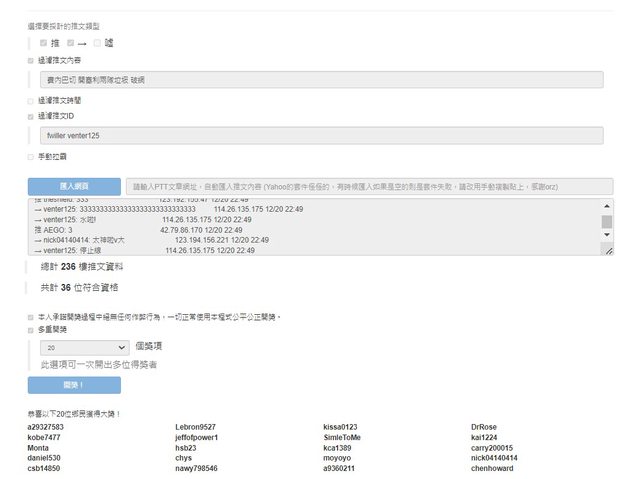Toggle the → comment type checkbox
The height and width of the screenshot is (479, 640).
pyautogui.click(x=70, y=43)
